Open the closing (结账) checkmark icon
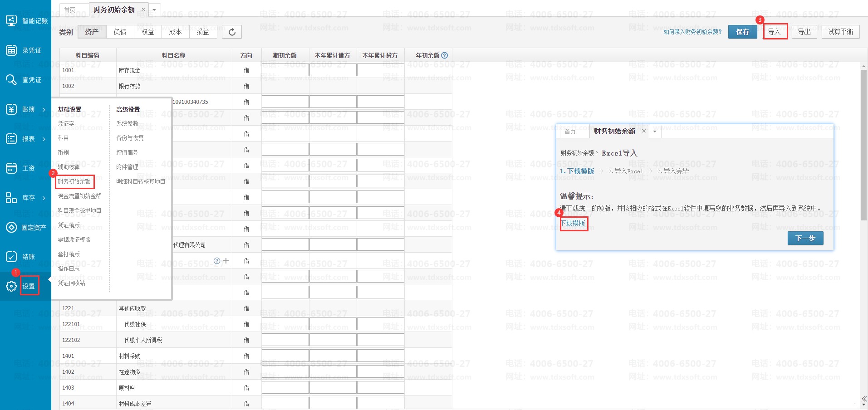Viewport: 868px width, 410px height. 11,257
